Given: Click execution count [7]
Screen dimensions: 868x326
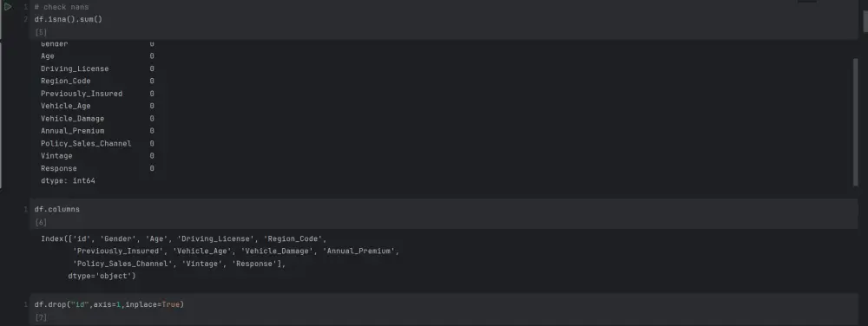Looking at the screenshot, I should [x=41, y=317].
